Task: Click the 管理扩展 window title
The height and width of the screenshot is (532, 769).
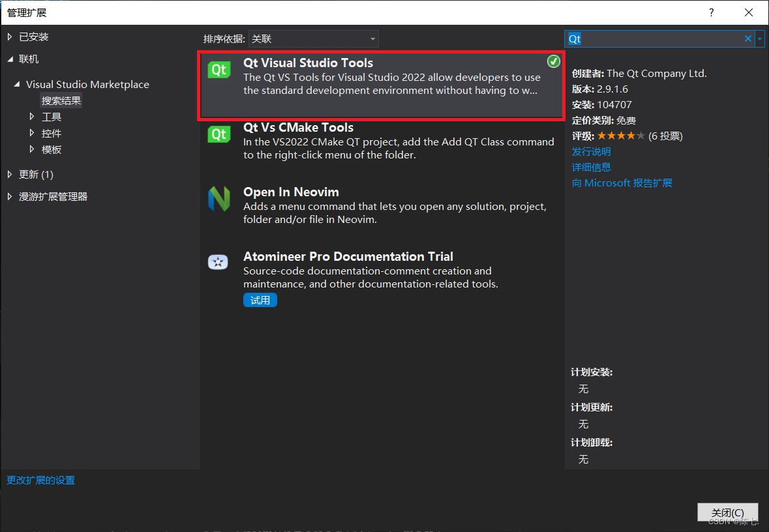Action: [27, 13]
